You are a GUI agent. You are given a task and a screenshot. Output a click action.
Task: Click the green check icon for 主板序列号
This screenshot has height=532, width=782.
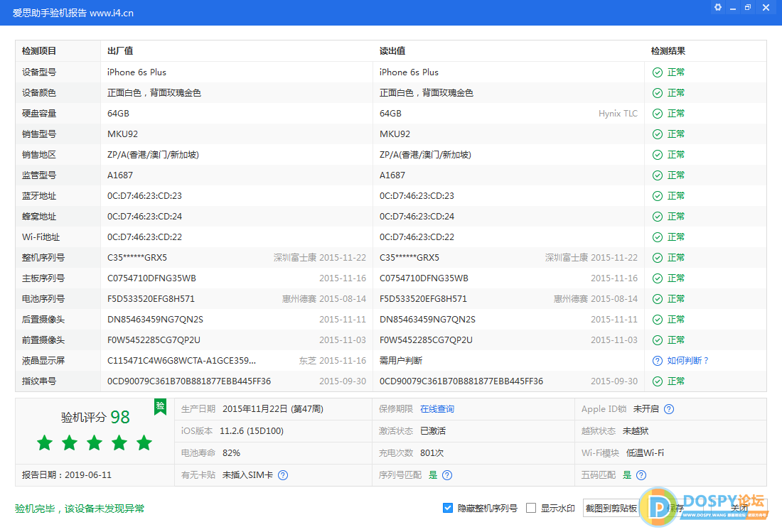658,278
